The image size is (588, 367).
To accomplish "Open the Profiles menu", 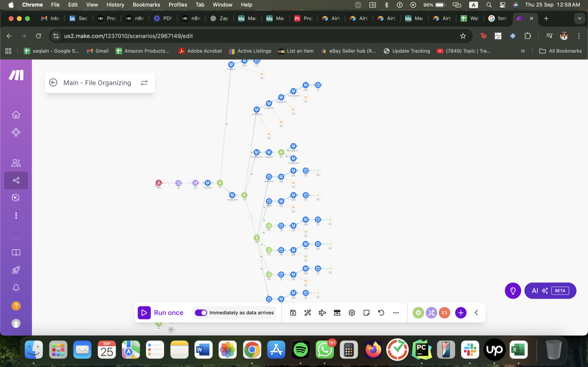I will [x=178, y=5].
